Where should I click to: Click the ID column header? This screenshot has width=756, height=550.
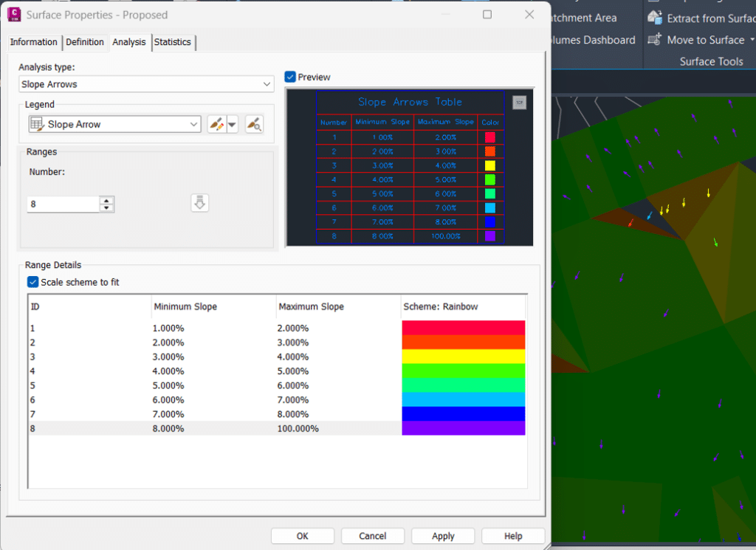pos(89,306)
